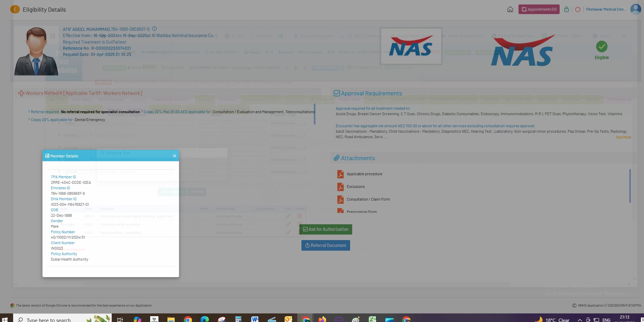644x322 pixels.
Task: Click the TPA Member ID value 2RRE-4G4C-DCDE-IDEA
Action: (x=71, y=182)
